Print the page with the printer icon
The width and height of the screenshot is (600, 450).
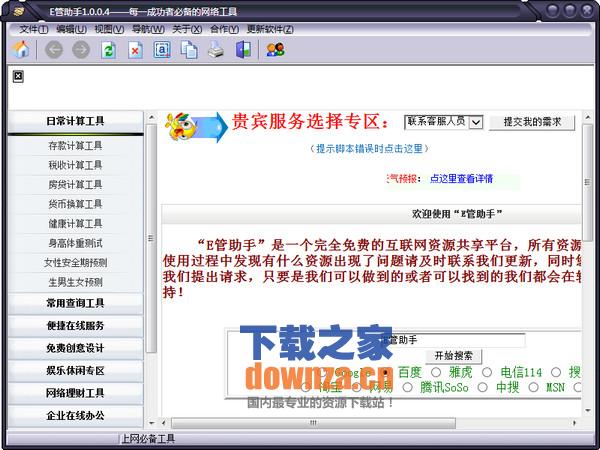(x=216, y=50)
